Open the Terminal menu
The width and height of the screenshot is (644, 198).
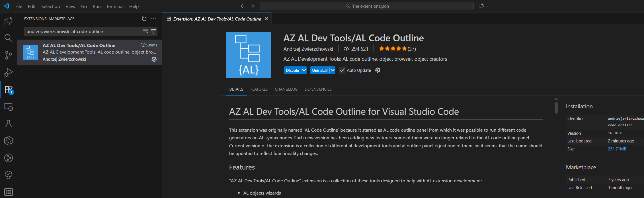pyautogui.click(x=115, y=6)
